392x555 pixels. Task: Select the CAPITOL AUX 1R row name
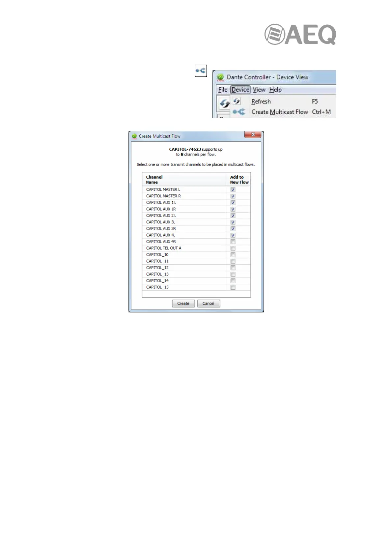[x=161, y=209]
